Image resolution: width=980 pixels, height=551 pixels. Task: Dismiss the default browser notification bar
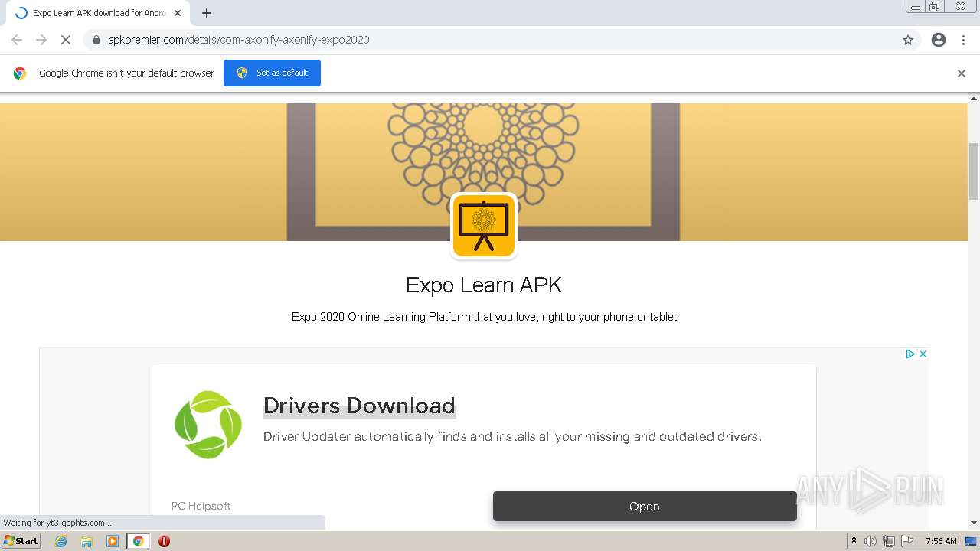tap(962, 73)
